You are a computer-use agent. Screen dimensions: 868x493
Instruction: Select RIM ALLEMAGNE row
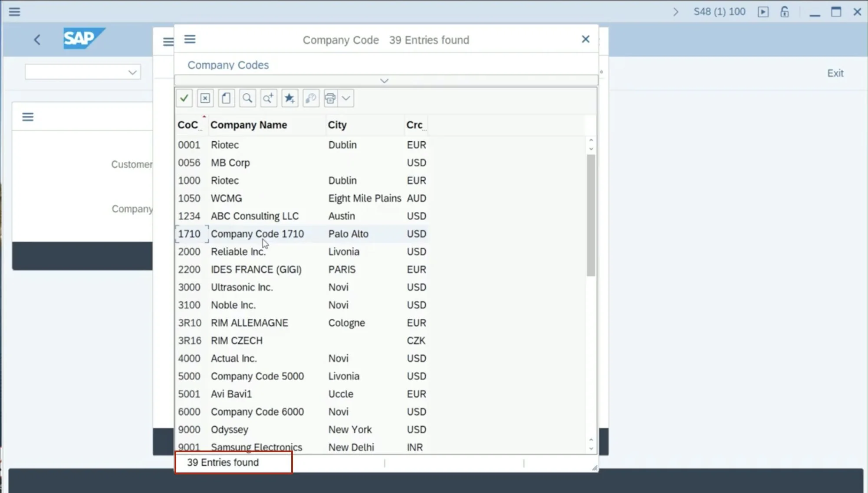point(302,323)
